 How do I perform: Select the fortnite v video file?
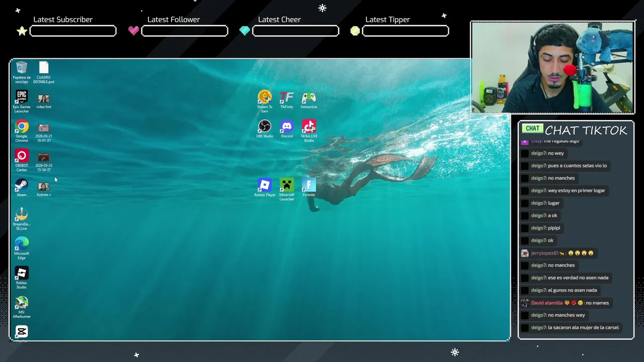point(44,189)
